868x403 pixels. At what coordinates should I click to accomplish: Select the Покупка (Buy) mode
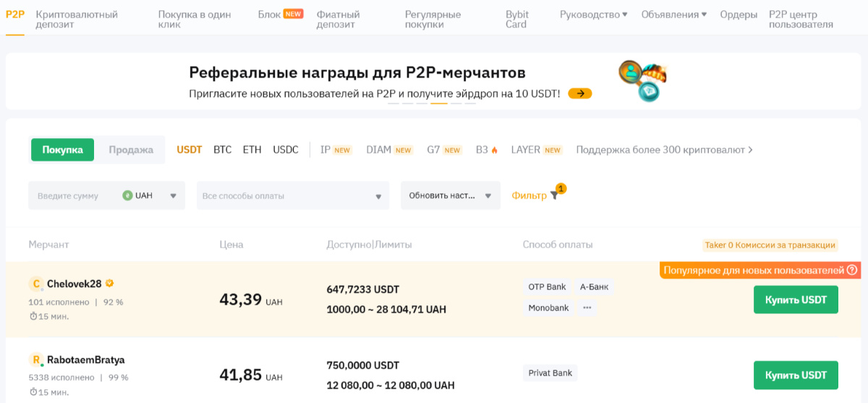pos(62,150)
